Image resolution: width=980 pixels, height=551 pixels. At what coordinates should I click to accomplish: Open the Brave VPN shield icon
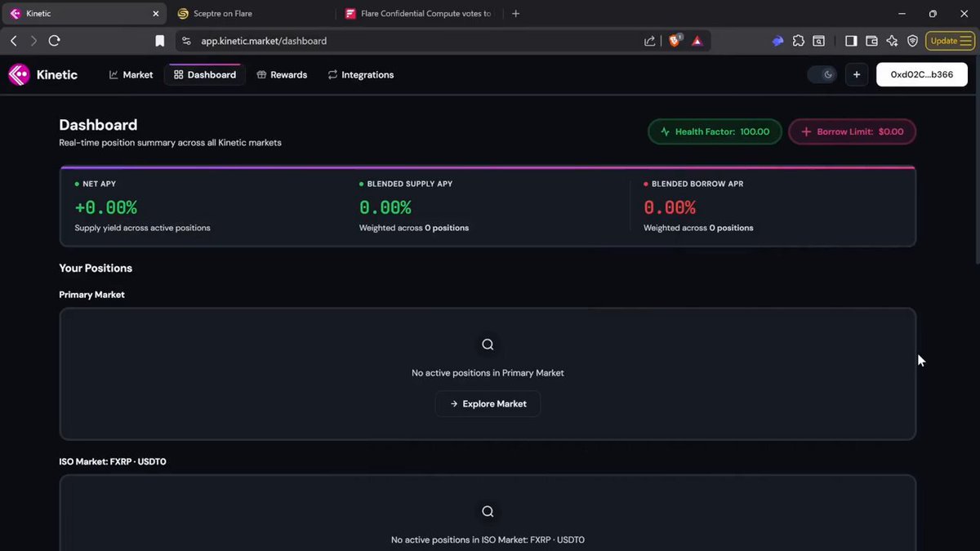tap(912, 41)
